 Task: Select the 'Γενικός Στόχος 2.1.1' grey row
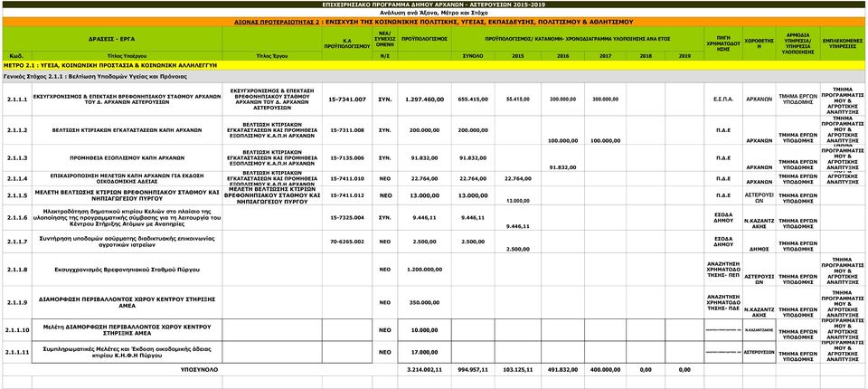click(433, 77)
